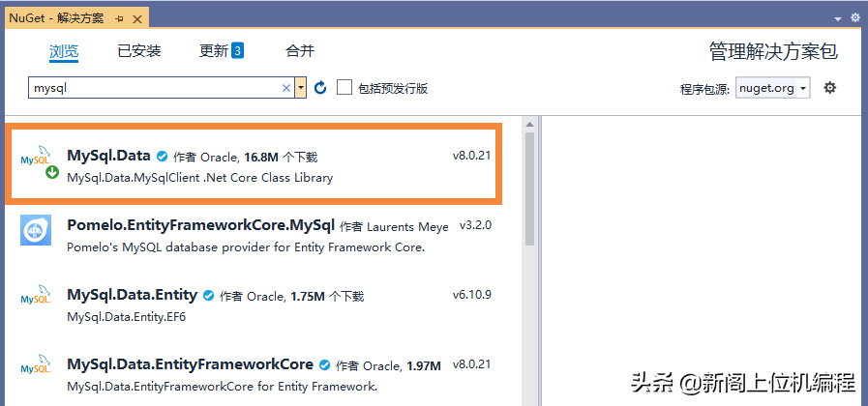Open window position dropdown arrow
868x406 pixels.
click(x=838, y=18)
